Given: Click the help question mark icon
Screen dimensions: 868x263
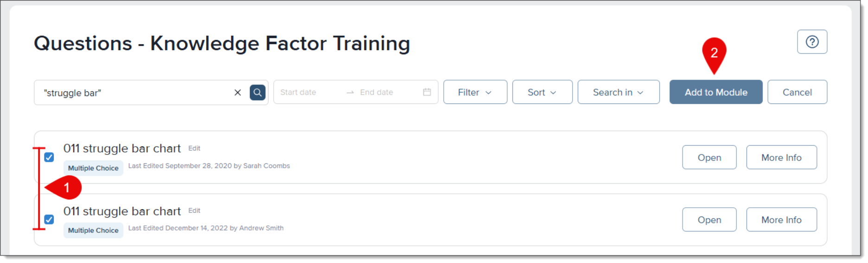Looking at the screenshot, I should 812,42.
